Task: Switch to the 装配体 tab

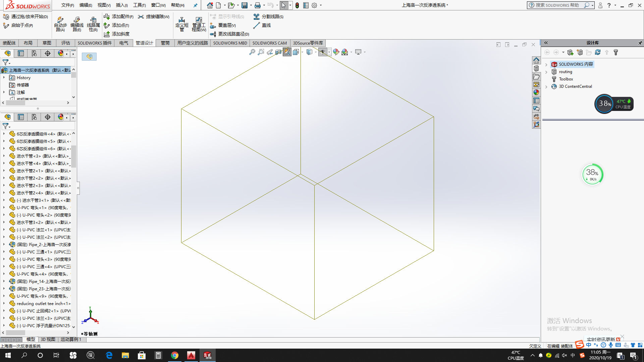Action: tap(9, 43)
